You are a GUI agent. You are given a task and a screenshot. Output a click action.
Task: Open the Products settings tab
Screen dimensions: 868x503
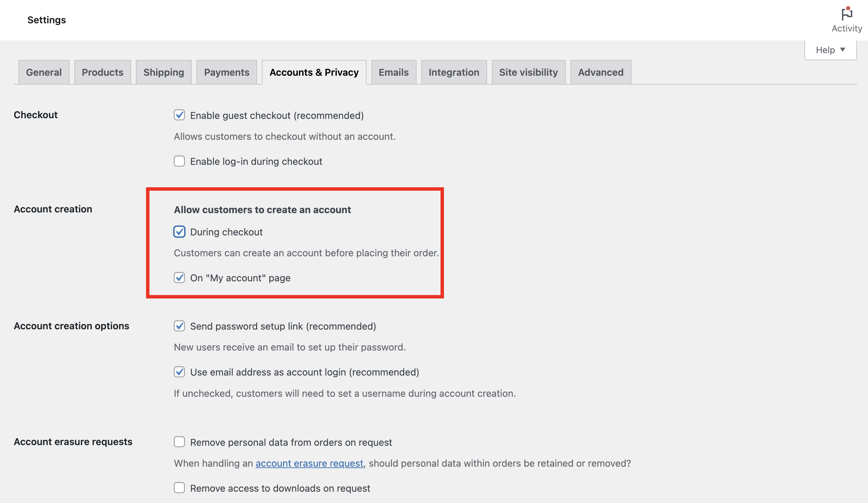point(102,72)
